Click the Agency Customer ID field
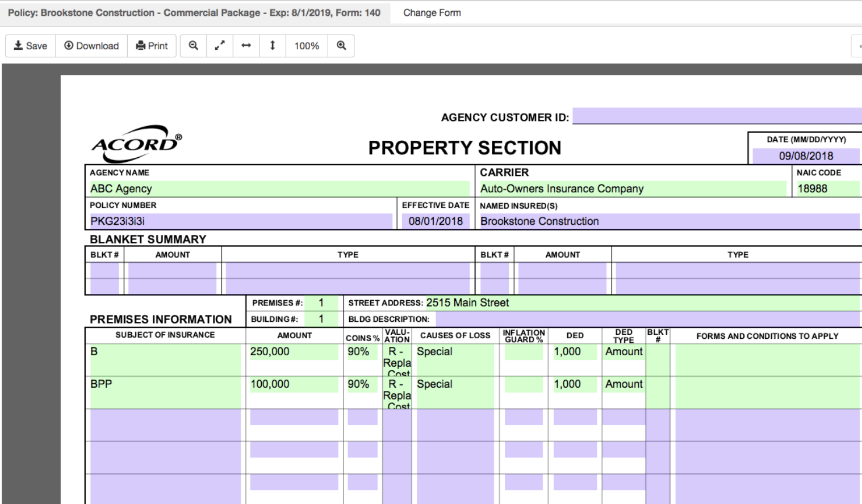This screenshot has height=504, width=862. (x=717, y=116)
